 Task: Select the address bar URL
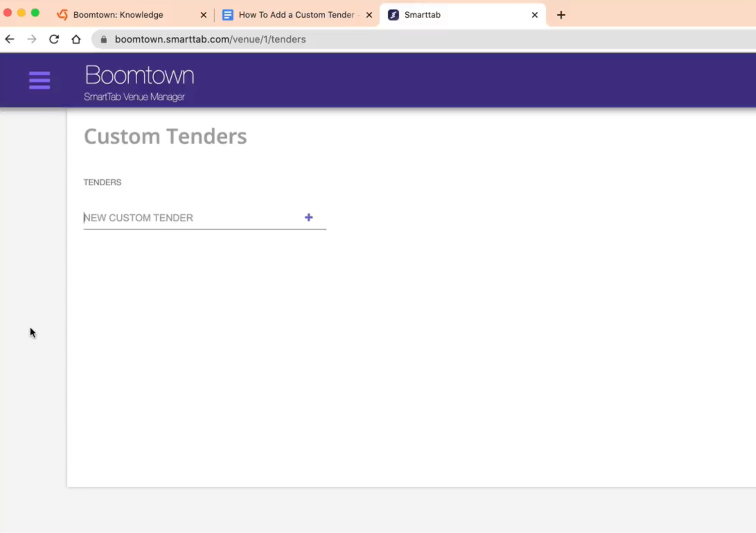point(210,39)
